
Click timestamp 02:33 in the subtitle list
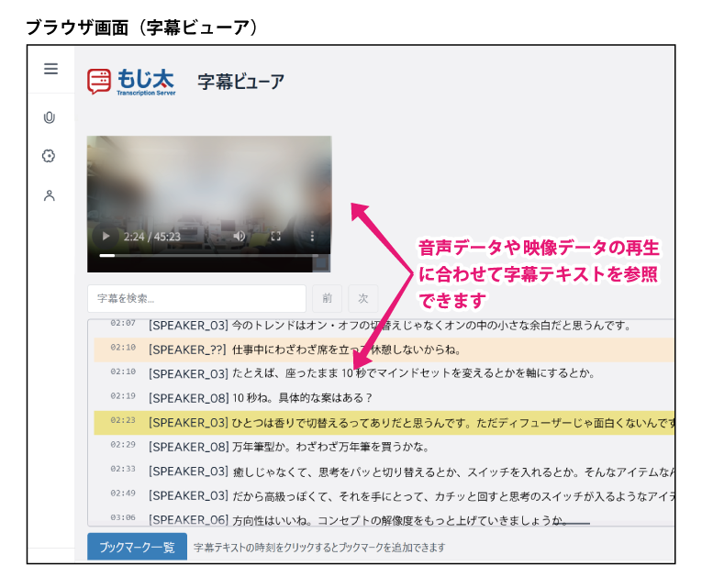123,469
